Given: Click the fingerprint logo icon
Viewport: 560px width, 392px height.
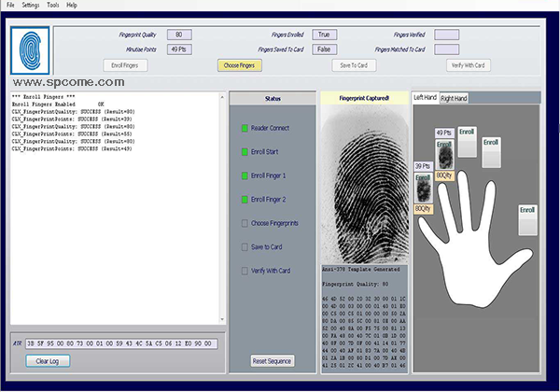Looking at the screenshot, I should click(x=31, y=52).
